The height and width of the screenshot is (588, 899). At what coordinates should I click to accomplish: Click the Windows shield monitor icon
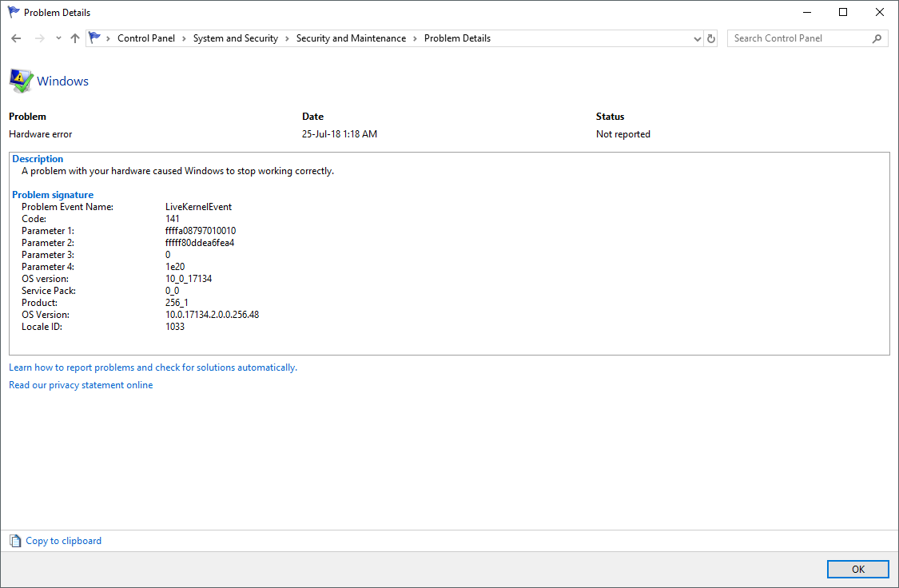(21, 81)
